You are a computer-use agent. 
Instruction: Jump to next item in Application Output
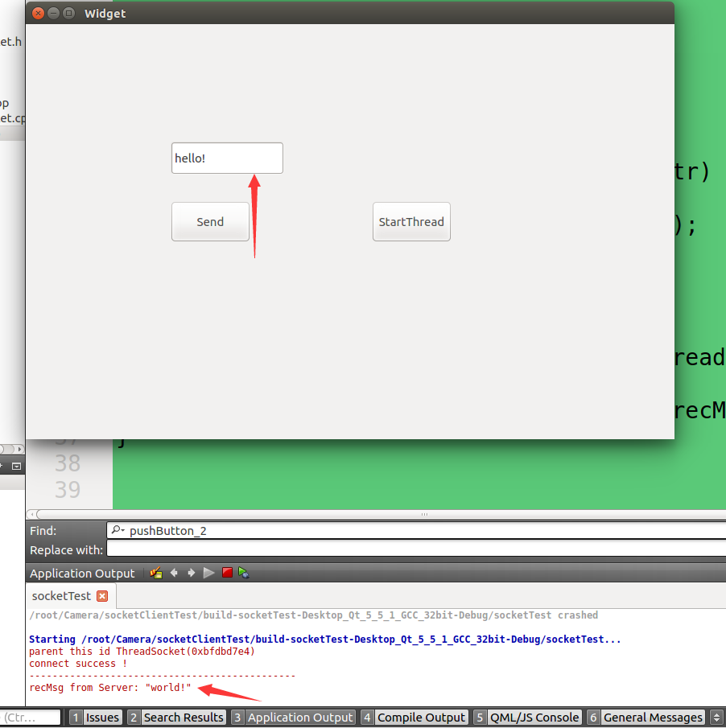192,573
